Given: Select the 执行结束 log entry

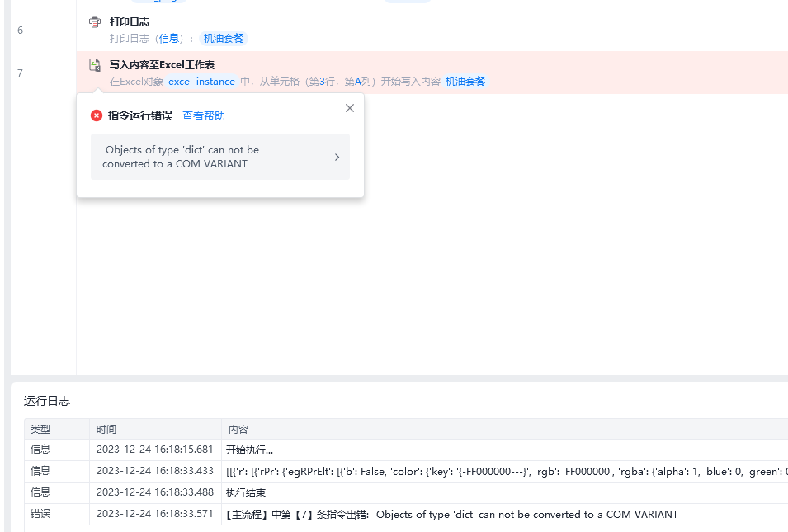Looking at the screenshot, I should (246, 492).
